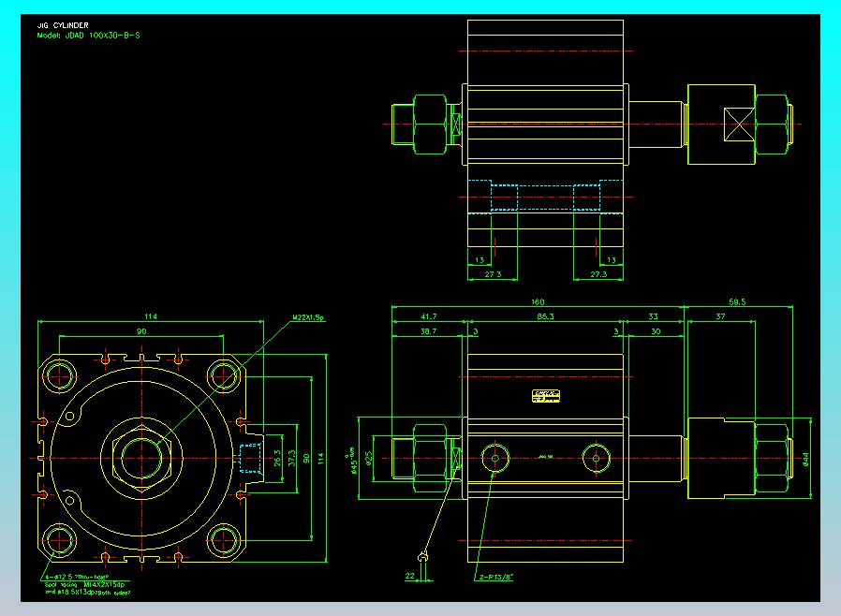This screenshot has height=616, width=841.
Task: Select the "ø25" rod diameter dimension
Action: [369, 459]
